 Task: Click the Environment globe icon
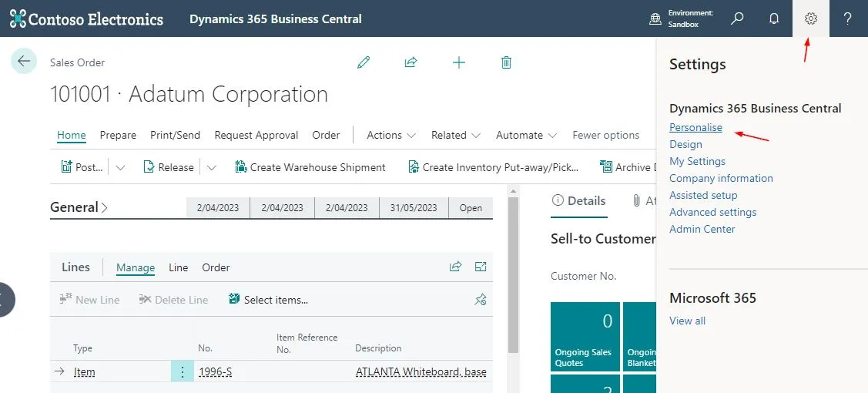(655, 18)
